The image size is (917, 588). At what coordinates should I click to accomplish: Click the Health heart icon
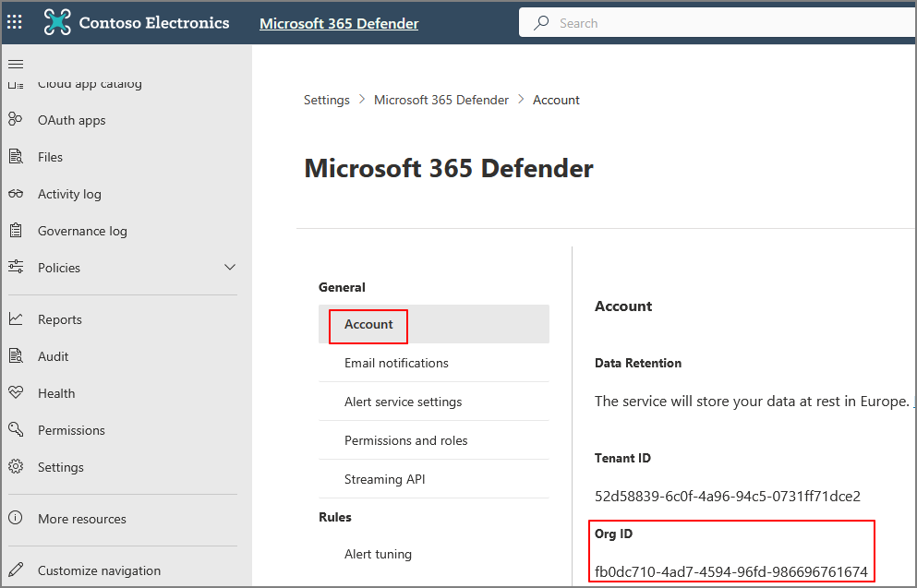[x=16, y=392]
